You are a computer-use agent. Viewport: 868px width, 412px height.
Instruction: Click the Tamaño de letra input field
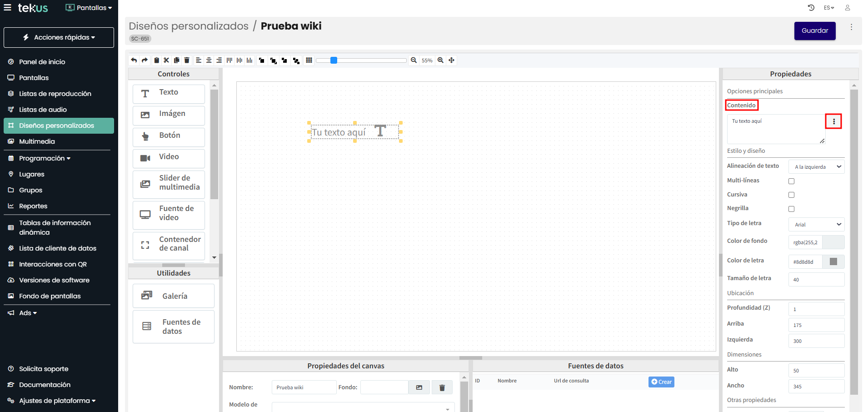click(816, 280)
